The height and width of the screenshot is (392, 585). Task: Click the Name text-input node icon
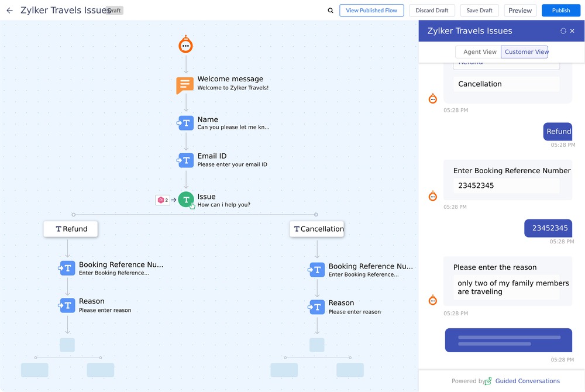pyautogui.click(x=185, y=123)
